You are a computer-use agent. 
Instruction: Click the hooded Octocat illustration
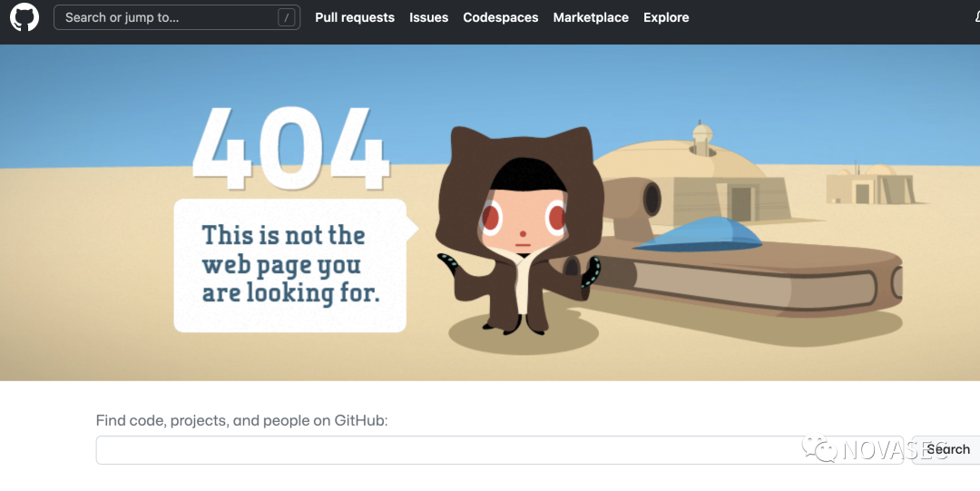point(520,231)
